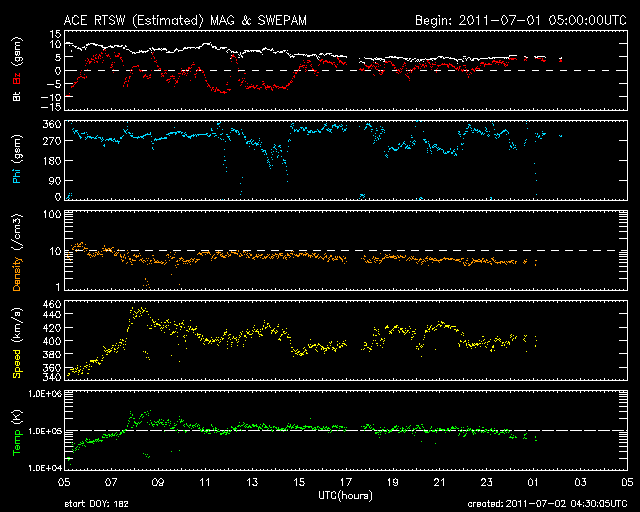Click the '-10' tick on the Bt Bz axis
This screenshot has height=512, width=640.
pyautogui.click(x=51, y=97)
